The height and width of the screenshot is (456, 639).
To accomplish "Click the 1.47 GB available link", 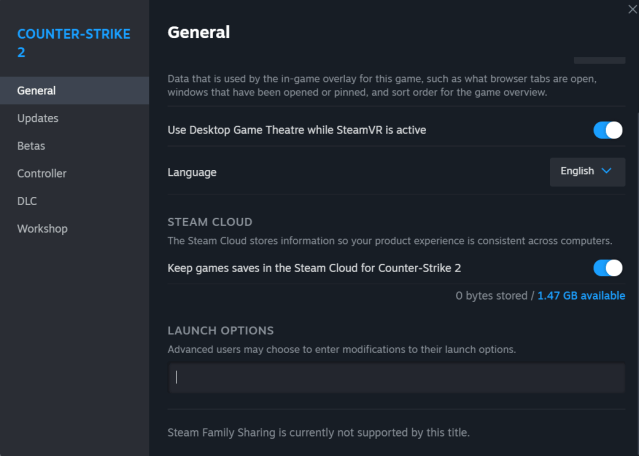I will [581, 295].
